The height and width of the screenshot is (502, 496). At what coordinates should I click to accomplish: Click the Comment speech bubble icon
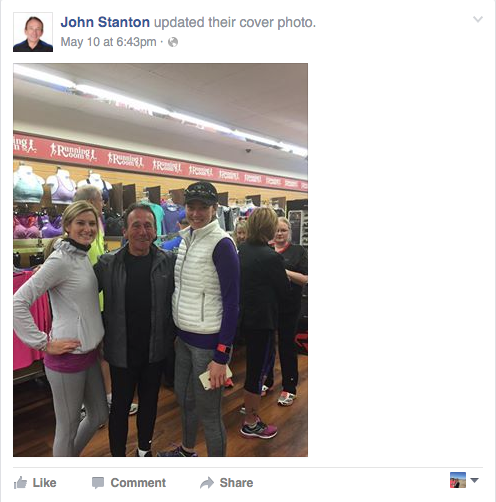pyautogui.click(x=98, y=483)
